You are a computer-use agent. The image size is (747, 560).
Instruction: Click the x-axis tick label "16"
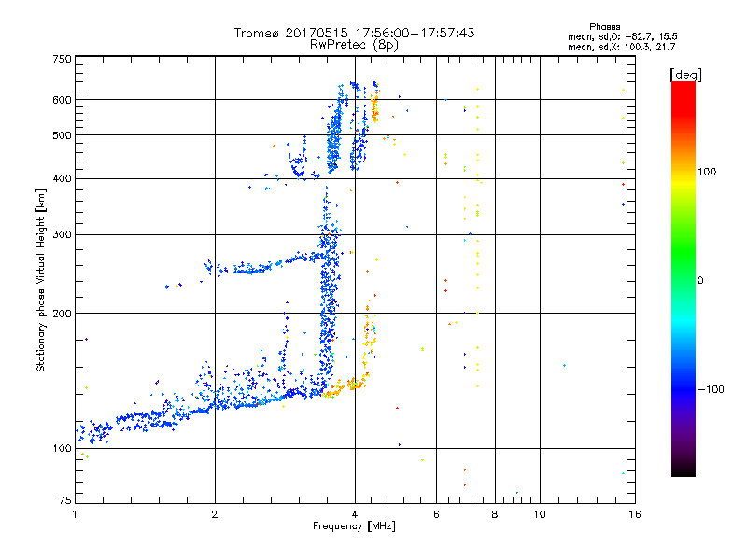pyautogui.click(x=635, y=514)
